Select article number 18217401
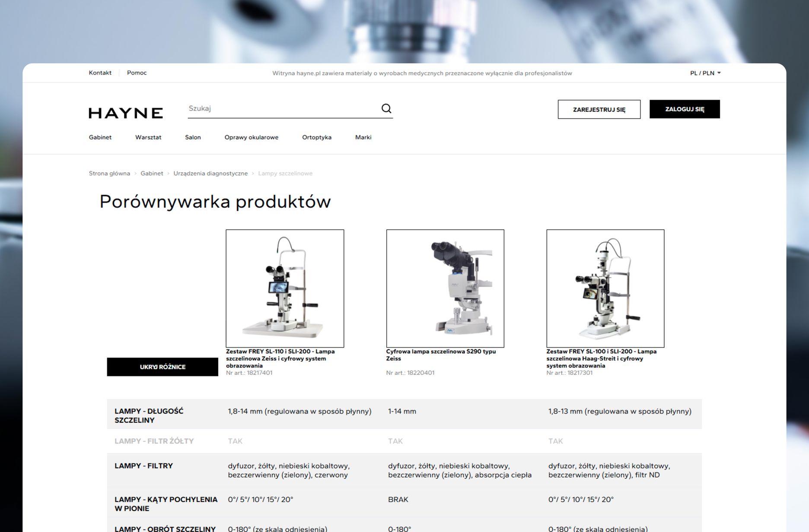 (x=249, y=373)
